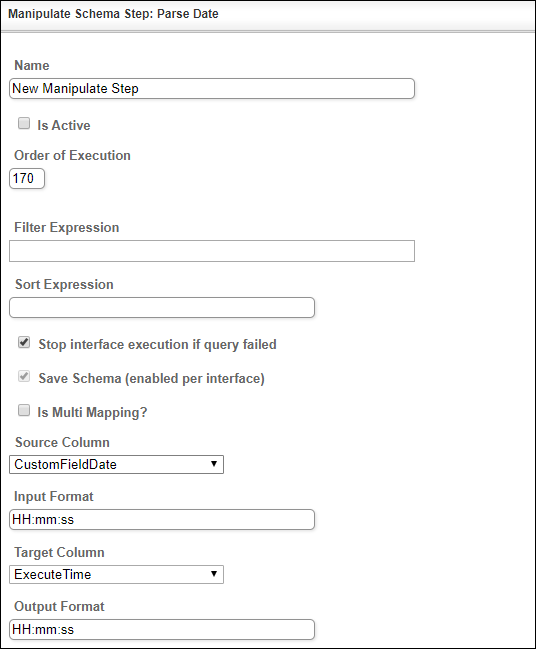Click the Stop interface execution label text
536x649 pixels.
157,345
